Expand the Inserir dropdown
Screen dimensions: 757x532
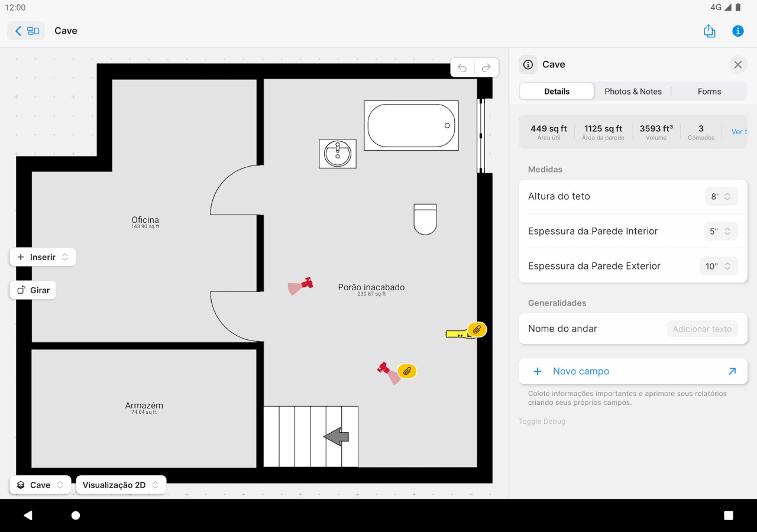(x=43, y=257)
